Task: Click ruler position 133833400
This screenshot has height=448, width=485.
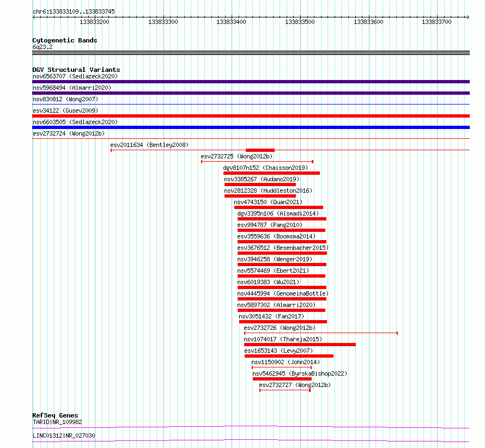Action: pyautogui.click(x=232, y=22)
